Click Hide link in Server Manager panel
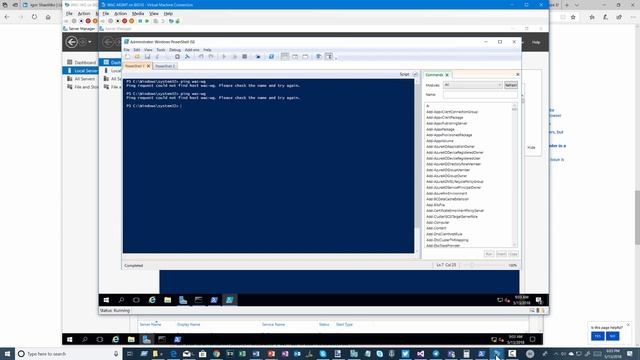The image size is (640, 360). 531,147
